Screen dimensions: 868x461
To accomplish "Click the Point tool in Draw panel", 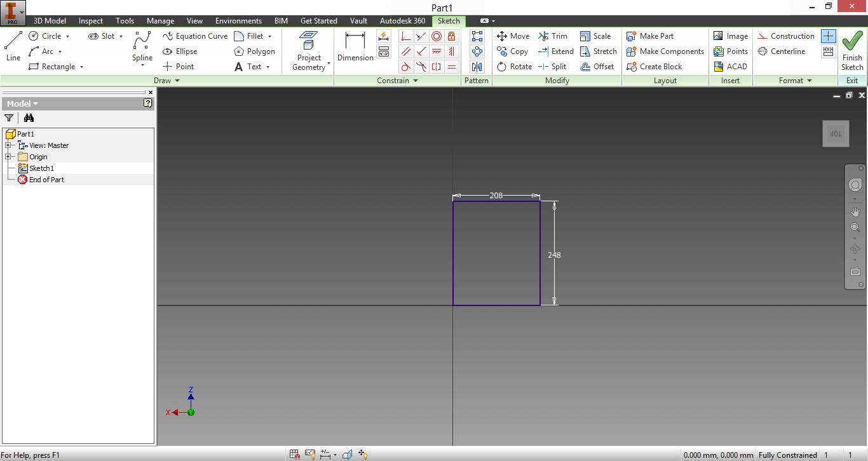I will click(x=179, y=67).
